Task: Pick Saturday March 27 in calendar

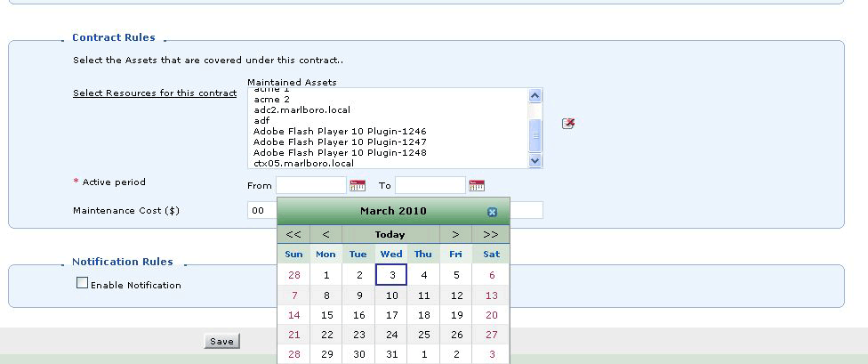Action: pyautogui.click(x=491, y=335)
